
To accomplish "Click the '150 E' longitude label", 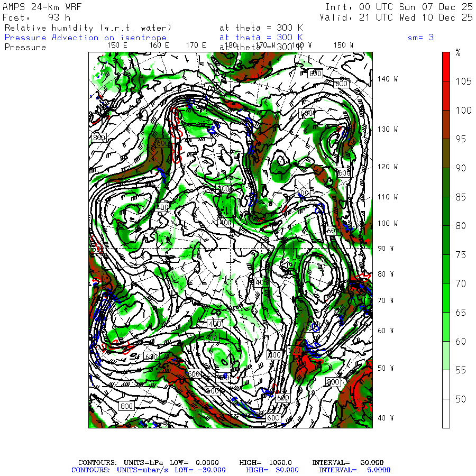I will [117, 45].
